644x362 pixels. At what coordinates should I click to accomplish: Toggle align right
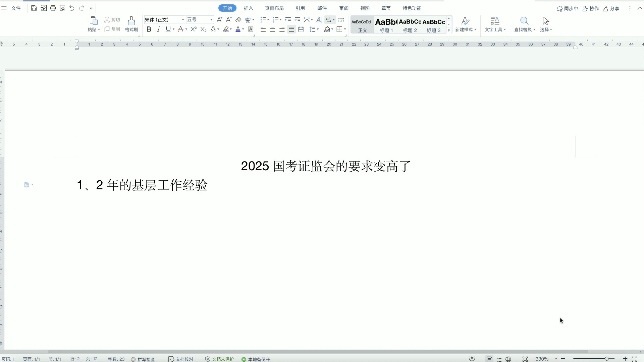[282, 29]
